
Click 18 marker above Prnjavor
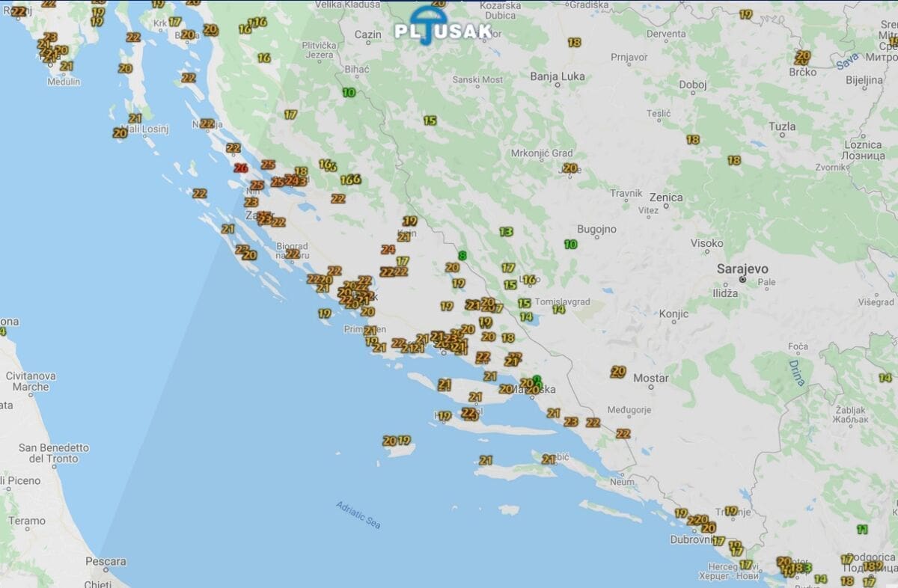point(574,43)
